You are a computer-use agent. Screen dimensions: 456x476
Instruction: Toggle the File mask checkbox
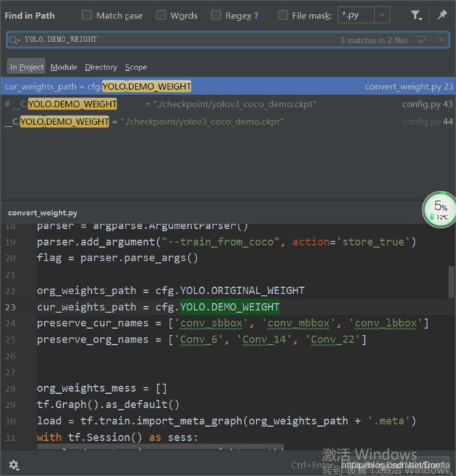click(x=283, y=15)
